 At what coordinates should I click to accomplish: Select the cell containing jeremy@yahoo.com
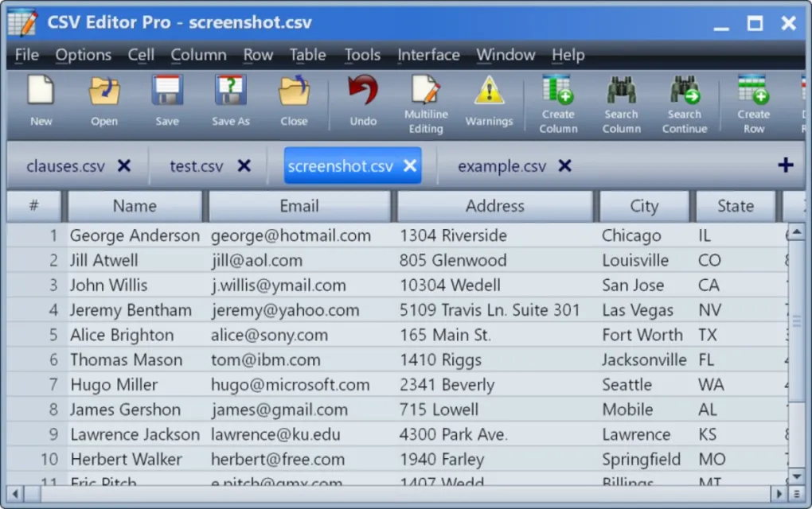click(x=285, y=310)
